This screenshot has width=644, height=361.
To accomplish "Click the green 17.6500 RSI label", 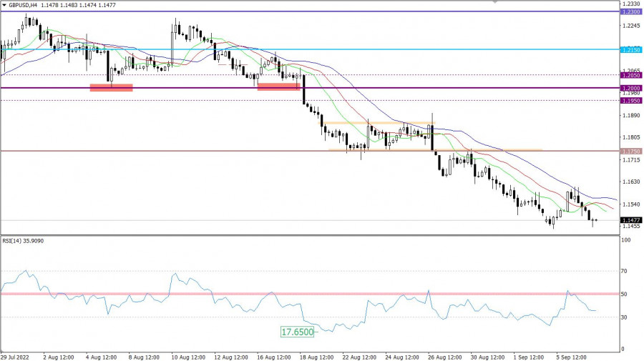I will (x=297, y=332).
